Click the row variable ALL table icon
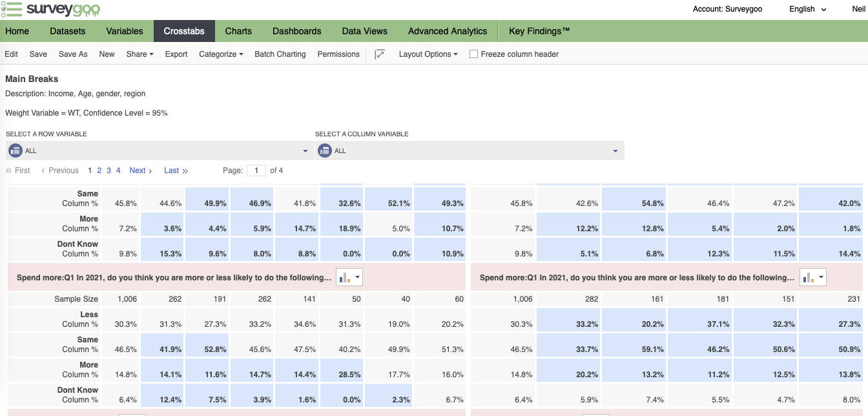Screen dimensions: 868x416 [15, 151]
